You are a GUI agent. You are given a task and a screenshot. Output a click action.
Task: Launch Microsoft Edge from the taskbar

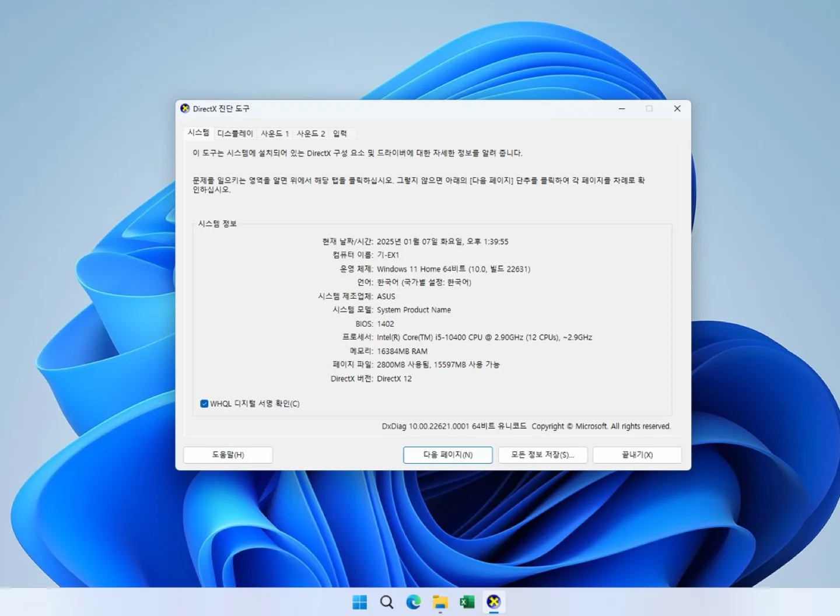414,602
